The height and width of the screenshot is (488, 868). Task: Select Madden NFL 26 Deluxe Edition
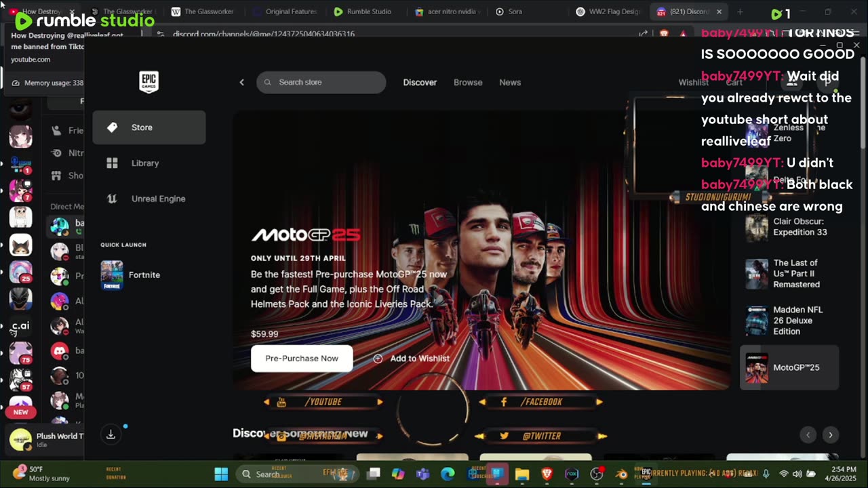pyautogui.click(x=789, y=321)
